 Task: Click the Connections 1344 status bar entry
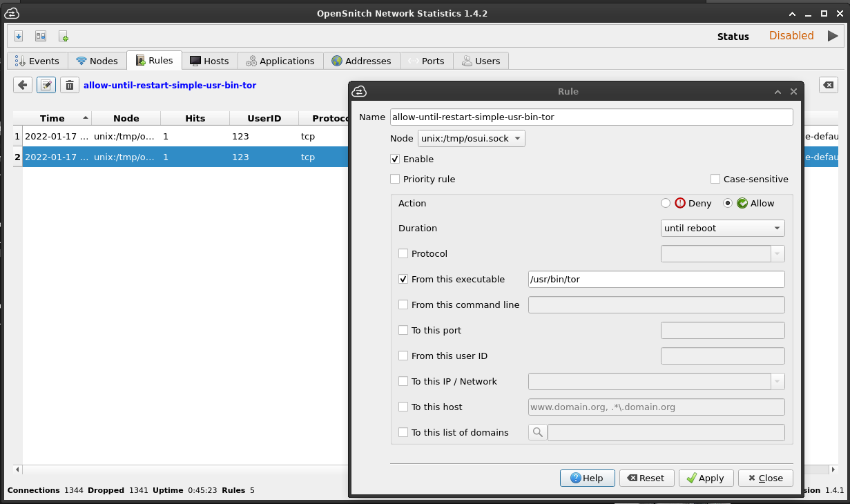[x=46, y=490]
